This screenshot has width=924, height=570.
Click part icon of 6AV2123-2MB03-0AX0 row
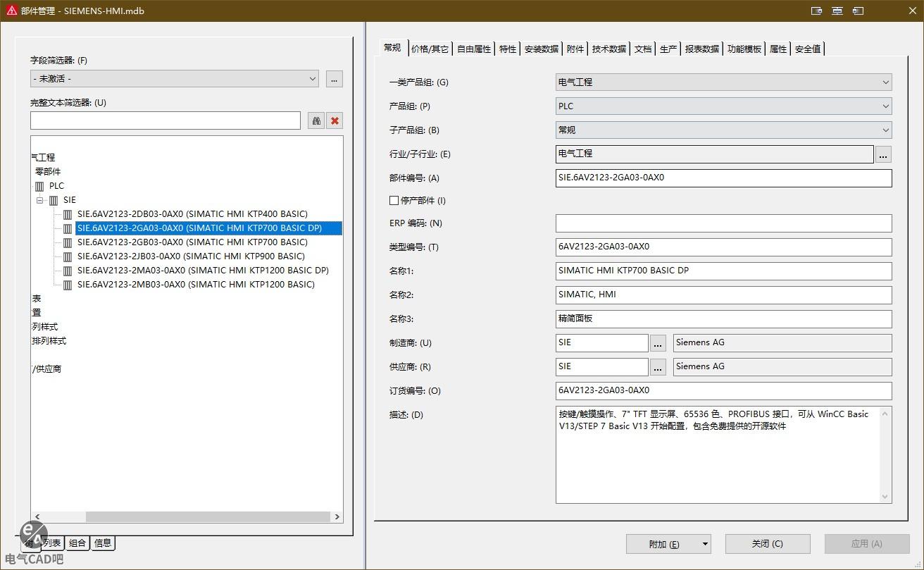tap(68, 285)
